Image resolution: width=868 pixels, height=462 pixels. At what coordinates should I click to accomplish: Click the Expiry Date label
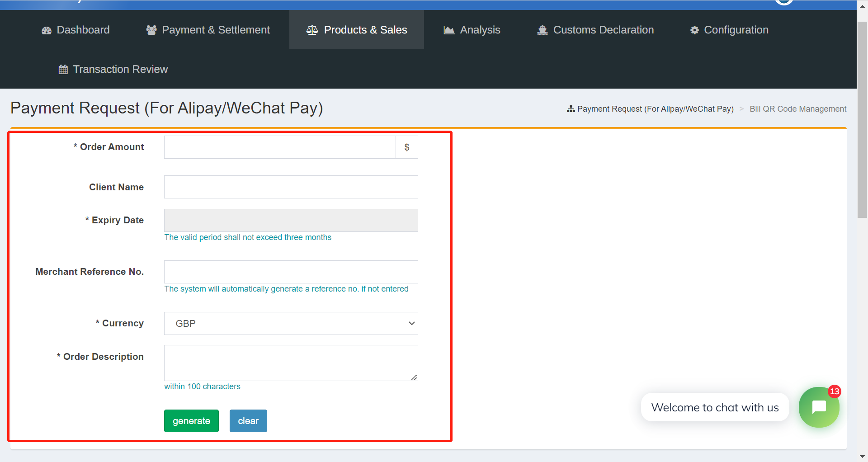click(114, 220)
